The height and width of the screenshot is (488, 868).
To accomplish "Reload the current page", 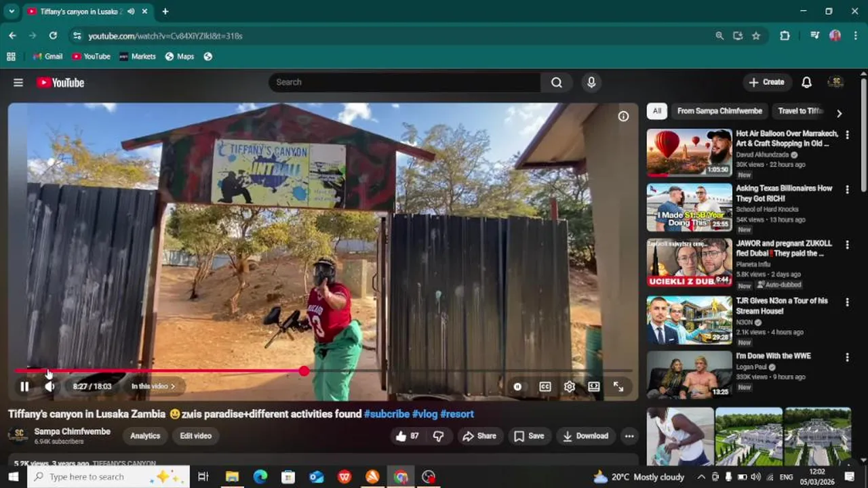I will pyautogui.click(x=53, y=36).
